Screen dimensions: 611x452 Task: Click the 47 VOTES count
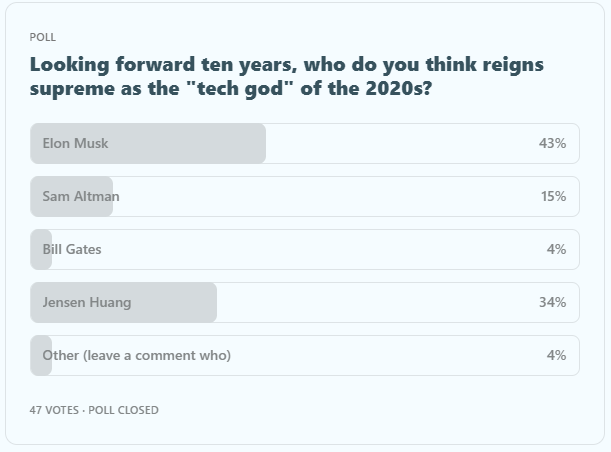[54, 410]
